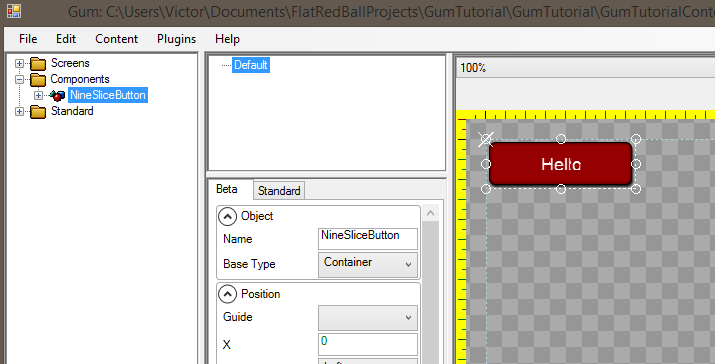Screen dimensions: 715x364
Task: Click the red Hello button on canvas
Action: [x=560, y=164]
